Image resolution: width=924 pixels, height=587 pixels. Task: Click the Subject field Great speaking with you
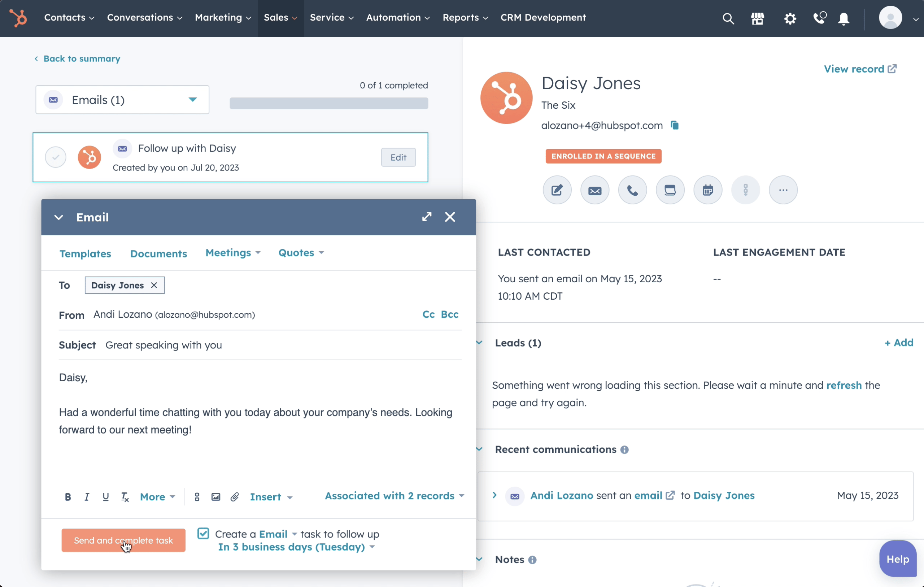pos(260,345)
